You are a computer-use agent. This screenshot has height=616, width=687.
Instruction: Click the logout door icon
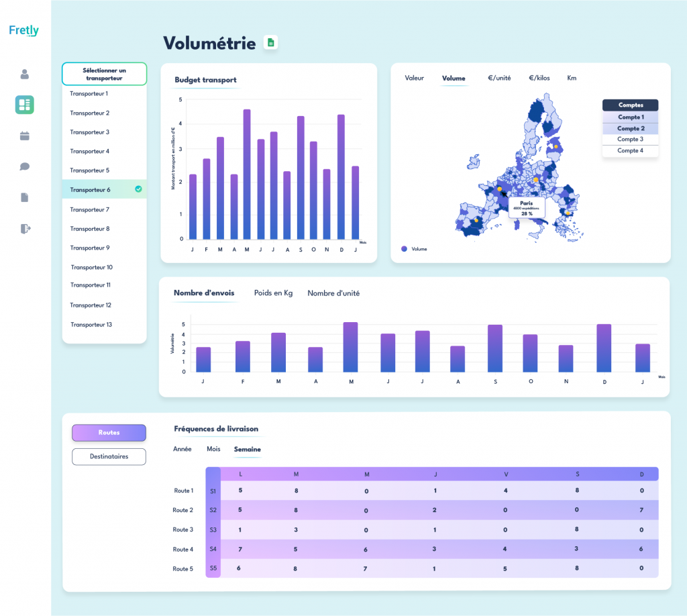[x=25, y=228]
